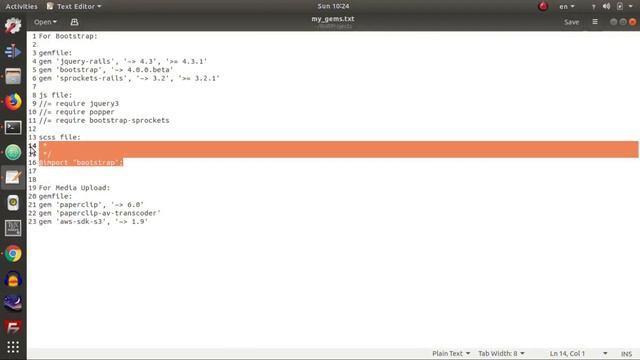Open the Text Editor app menu
The height and width of the screenshot is (360, 640).
click(x=74, y=6)
